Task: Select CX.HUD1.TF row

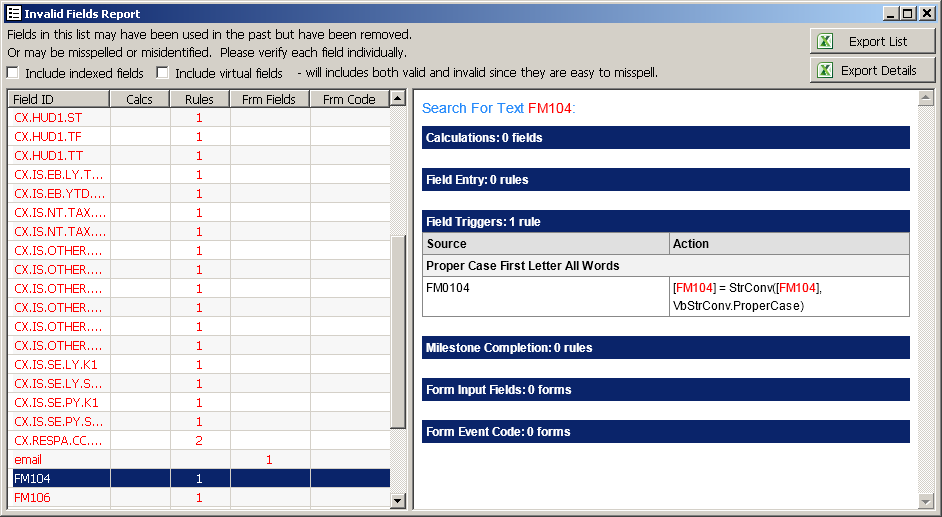Action: point(199,137)
